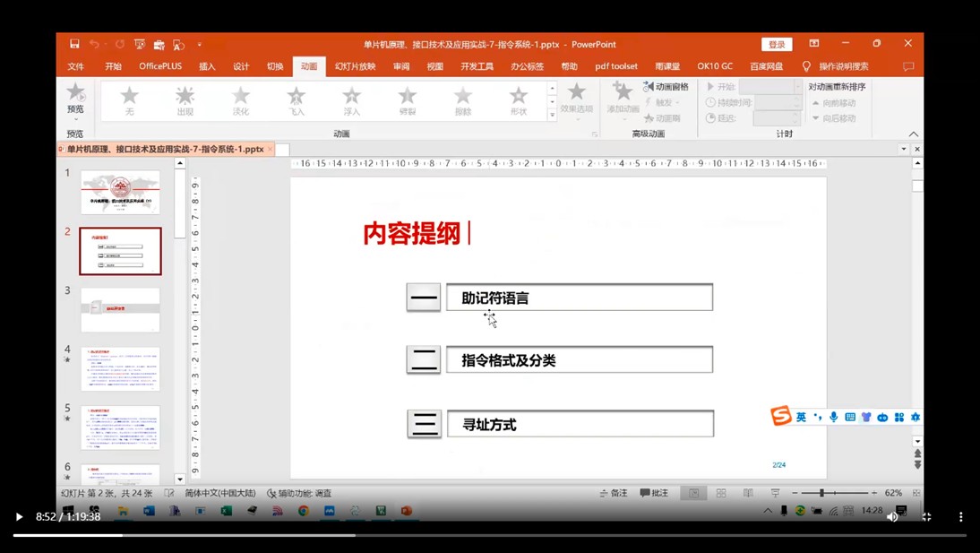Click the 登录 (Sign in) button
This screenshot has width=980, height=553.
coord(777,44)
